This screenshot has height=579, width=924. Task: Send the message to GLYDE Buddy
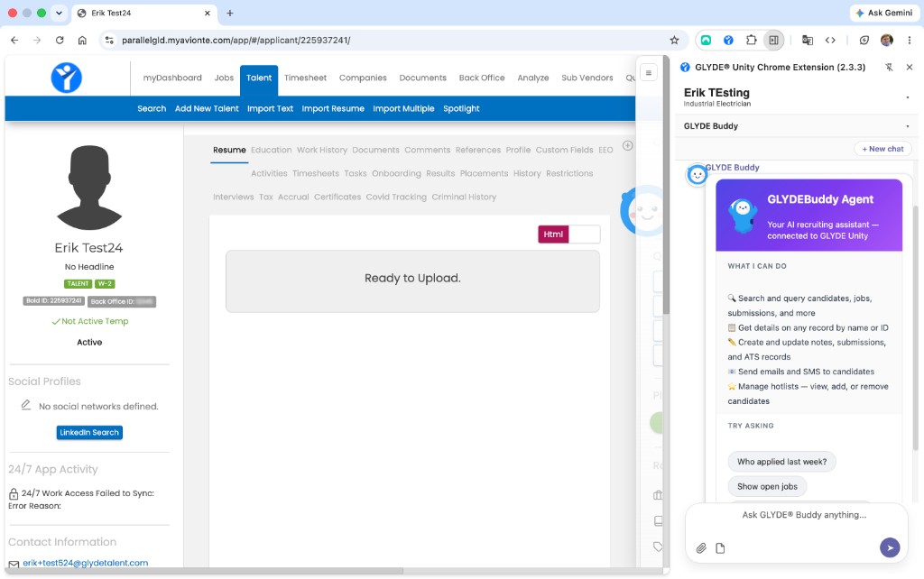[x=890, y=547]
